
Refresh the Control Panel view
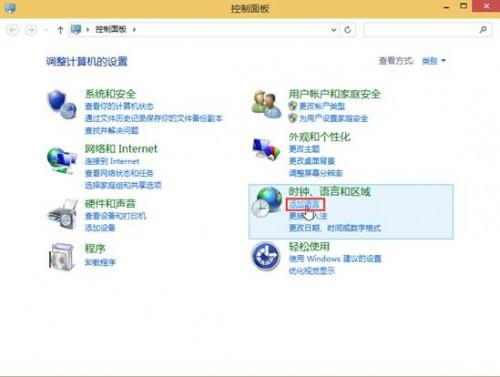(x=348, y=30)
